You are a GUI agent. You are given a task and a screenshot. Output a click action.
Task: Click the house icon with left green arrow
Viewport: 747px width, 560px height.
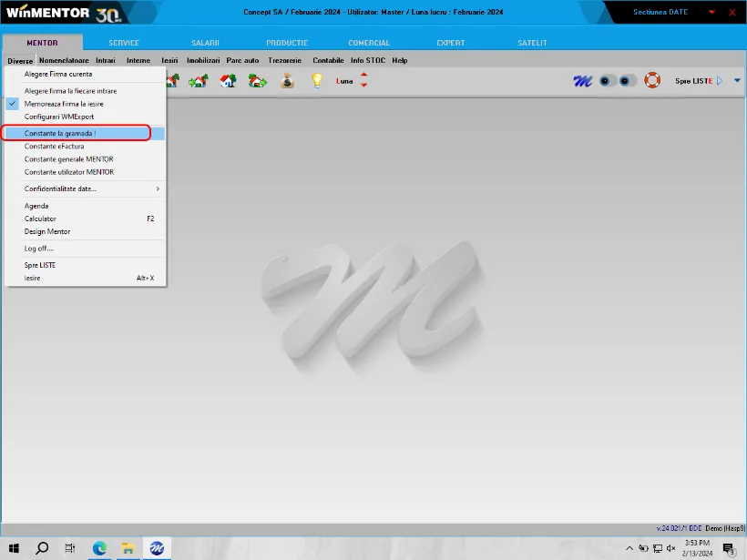tap(199, 81)
